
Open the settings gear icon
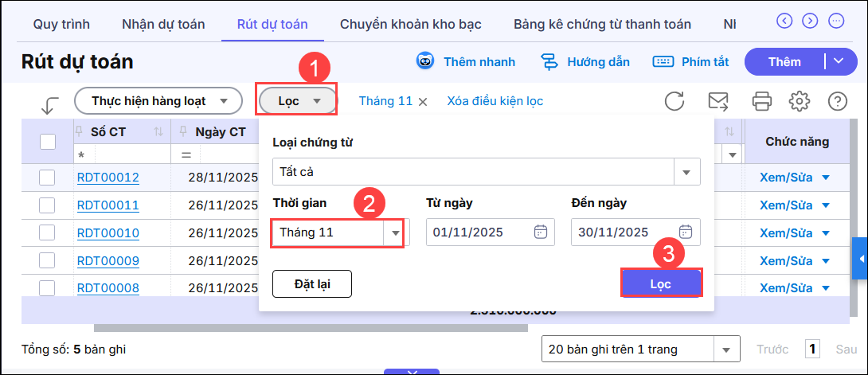coord(799,101)
